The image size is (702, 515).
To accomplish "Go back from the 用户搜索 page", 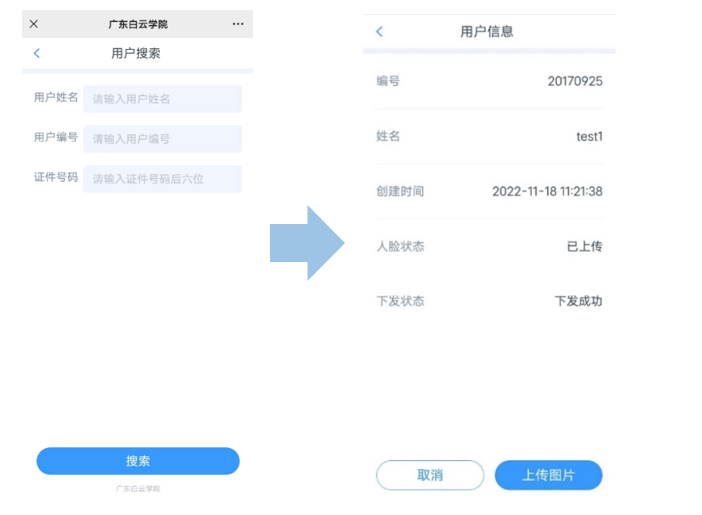I will tap(37, 53).
